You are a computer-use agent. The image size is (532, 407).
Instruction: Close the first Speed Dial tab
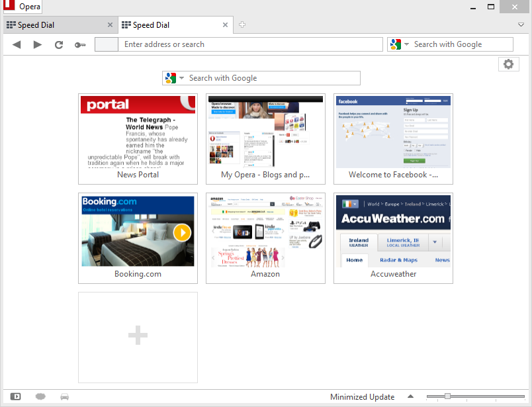(110, 24)
